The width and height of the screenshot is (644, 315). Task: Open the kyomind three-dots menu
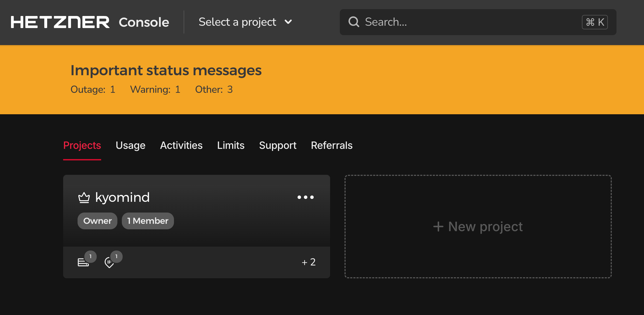[x=305, y=197]
